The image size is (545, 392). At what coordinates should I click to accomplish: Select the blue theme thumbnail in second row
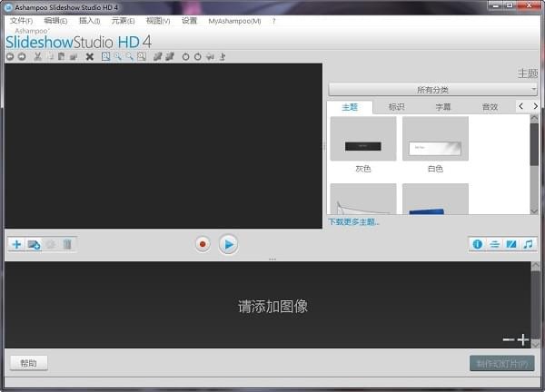(435, 199)
